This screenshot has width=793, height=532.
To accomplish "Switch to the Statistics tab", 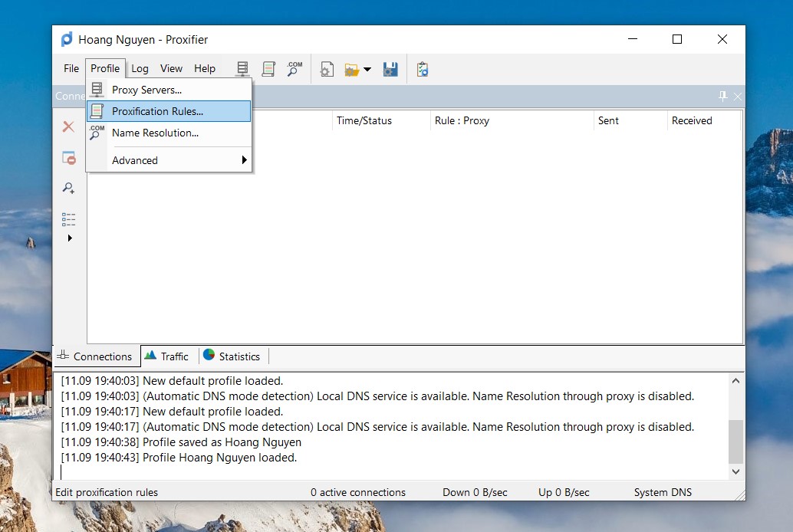I will 232,356.
